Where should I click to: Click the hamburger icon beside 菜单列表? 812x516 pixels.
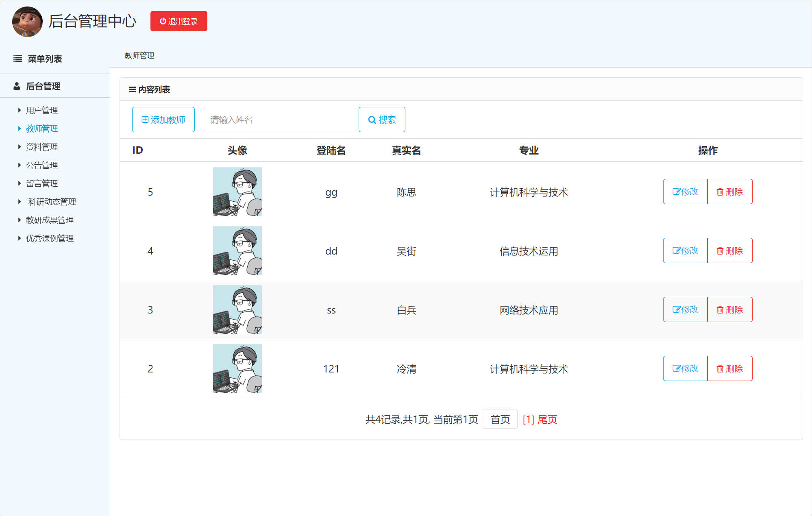pyautogui.click(x=17, y=59)
